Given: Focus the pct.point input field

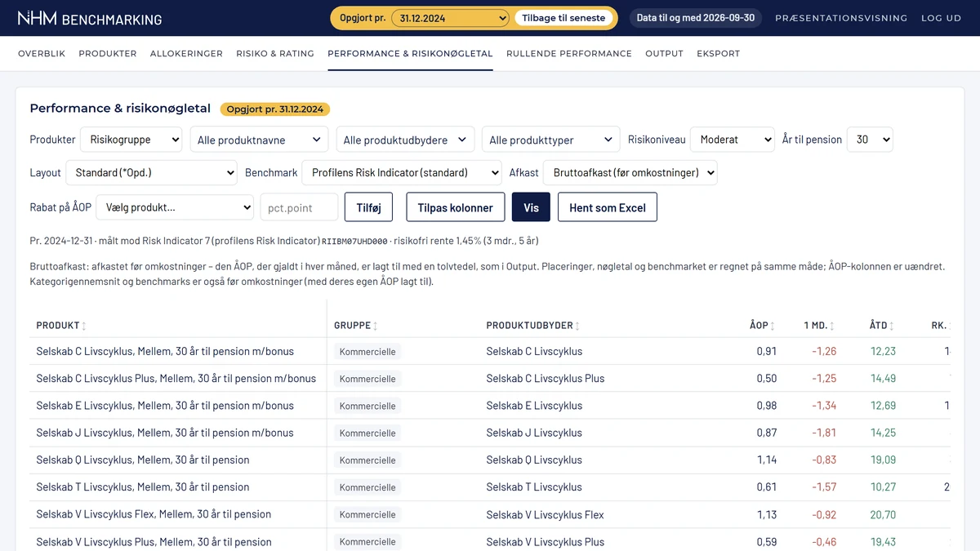Looking at the screenshot, I should 299,207.
